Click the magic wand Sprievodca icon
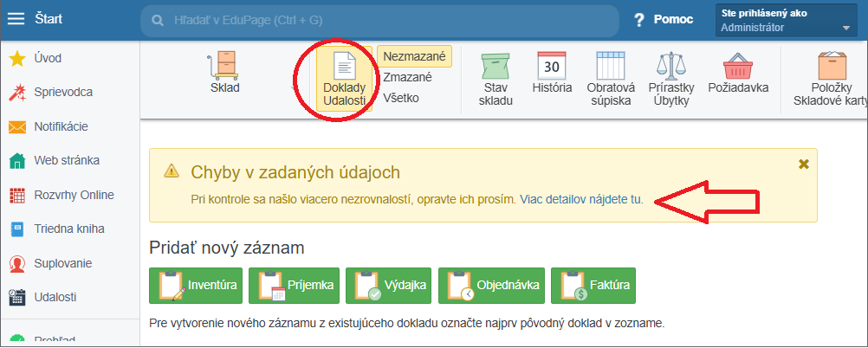Screen dimensions: 868x348 [x=17, y=93]
